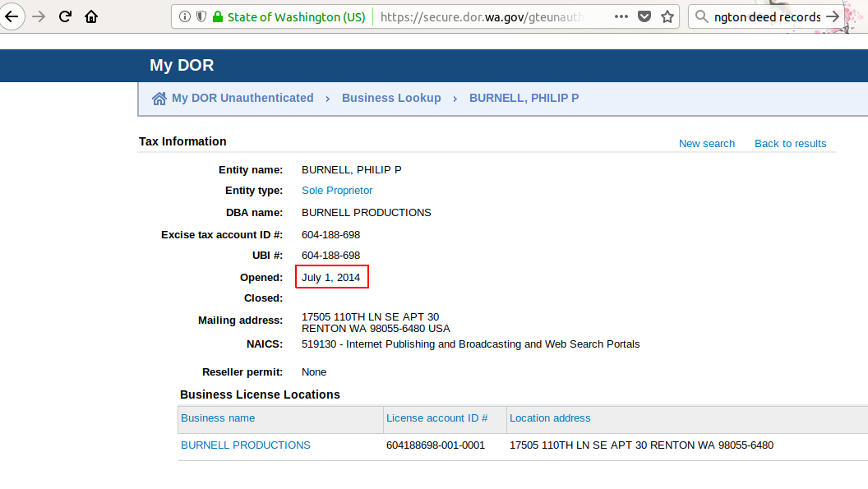Go back with the browser back arrow
The width and height of the screenshot is (868, 489).
(11, 16)
